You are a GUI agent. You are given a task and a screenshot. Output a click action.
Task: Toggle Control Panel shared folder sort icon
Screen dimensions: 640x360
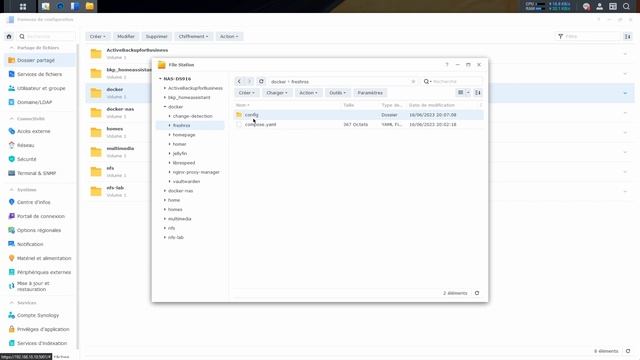pyautogui.click(x=628, y=36)
